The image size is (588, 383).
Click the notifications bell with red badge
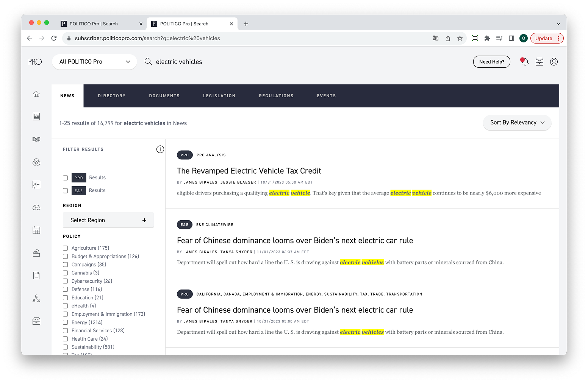pos(524,62)
